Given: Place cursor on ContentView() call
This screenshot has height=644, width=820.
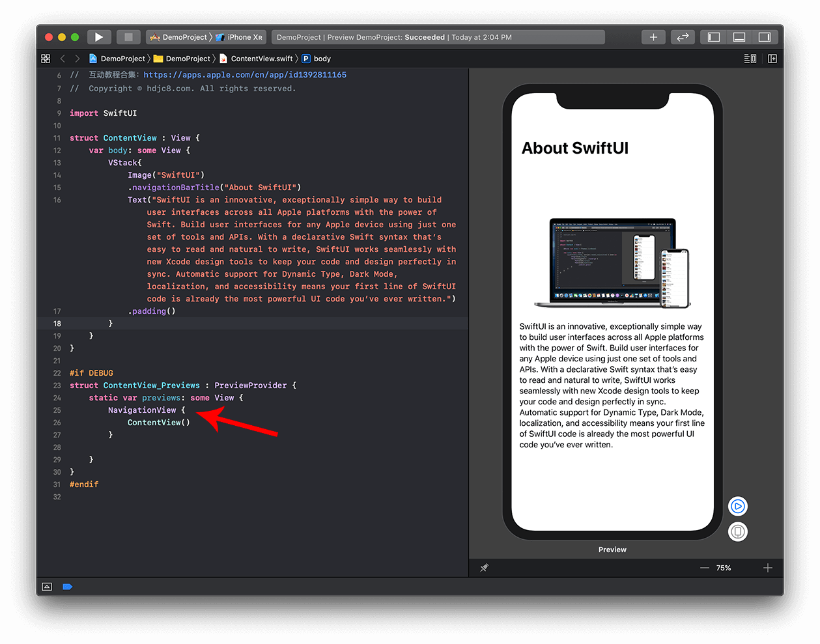Looking at the screenshot, I should (159, 423).
